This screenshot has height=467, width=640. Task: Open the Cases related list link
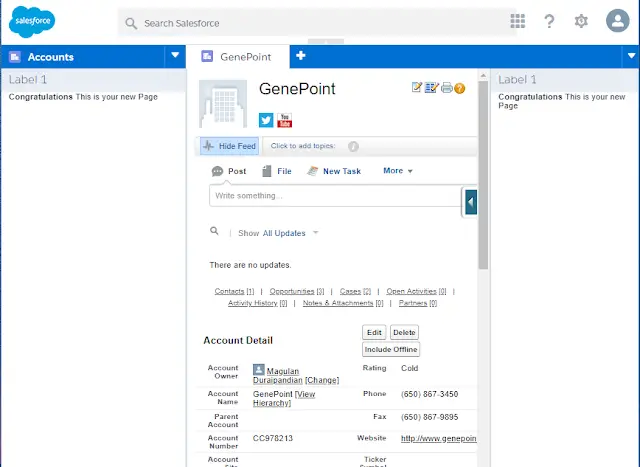pyautogui.click(x=355, y=291)
